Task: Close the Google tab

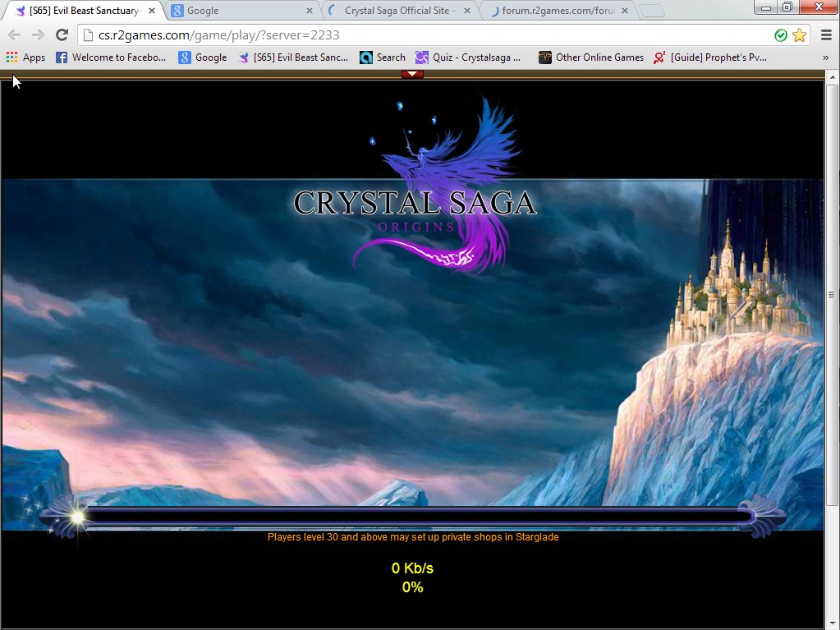Action: pos(310,11)
